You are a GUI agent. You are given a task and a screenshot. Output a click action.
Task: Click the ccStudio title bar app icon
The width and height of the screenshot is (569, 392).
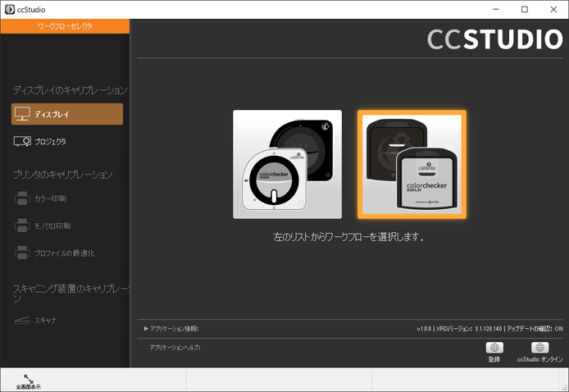10,10
